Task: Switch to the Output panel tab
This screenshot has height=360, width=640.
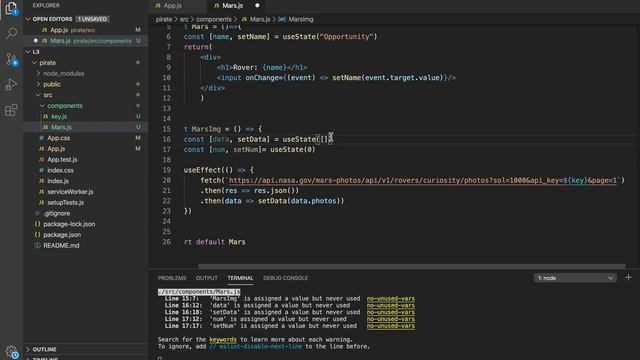Action: click(207, 278)
